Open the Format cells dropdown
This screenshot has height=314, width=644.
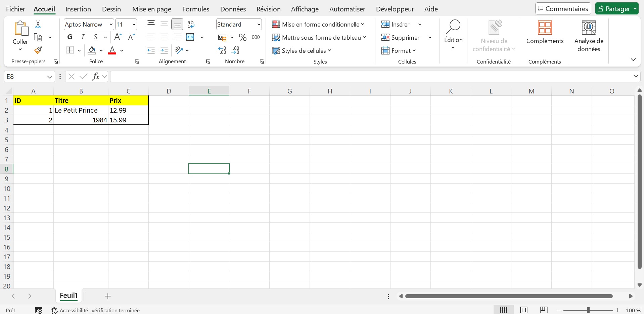pos(399,50)
